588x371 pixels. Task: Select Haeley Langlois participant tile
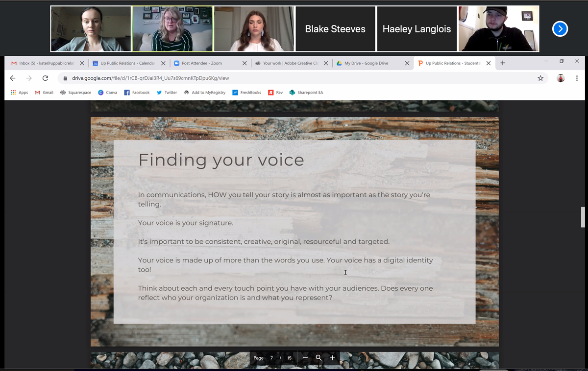[416, 29]
